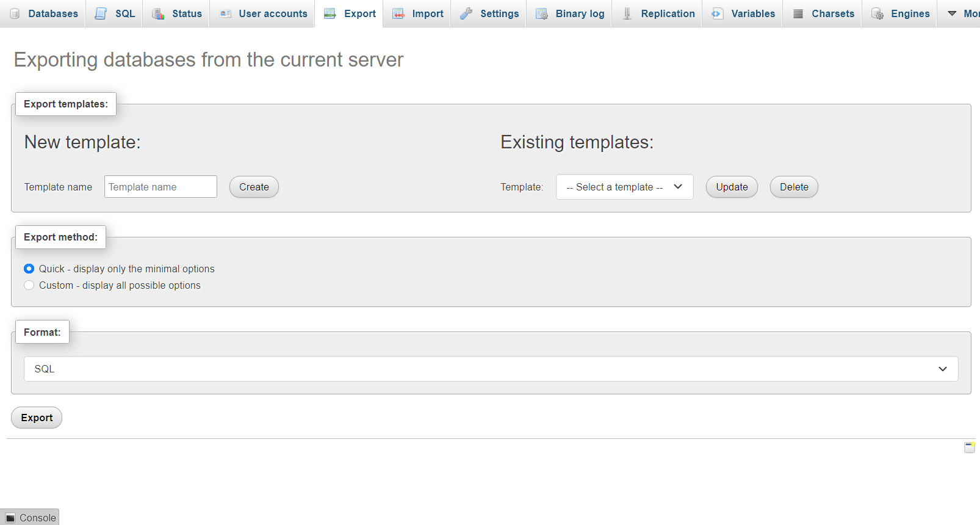
Task: Click the Settings wrench icon
Action: coord(466,13)
